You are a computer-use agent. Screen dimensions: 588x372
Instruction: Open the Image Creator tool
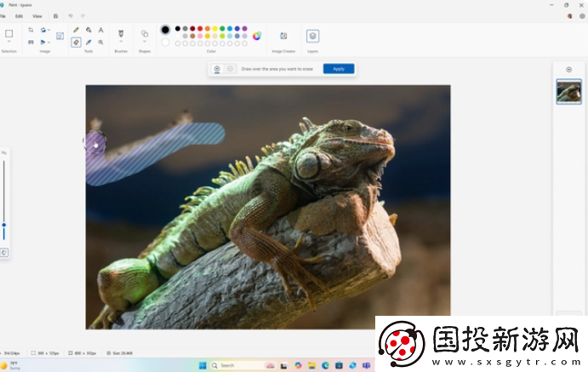point(283,36)
